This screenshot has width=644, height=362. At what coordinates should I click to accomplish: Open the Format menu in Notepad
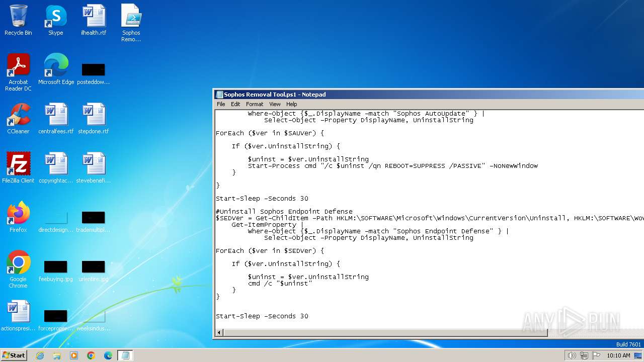(x=255, y=104)
